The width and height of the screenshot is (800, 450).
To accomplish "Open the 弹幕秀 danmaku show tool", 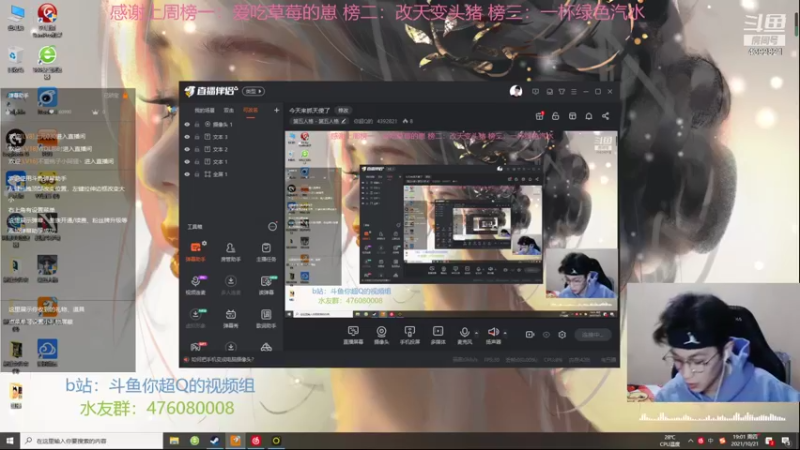I will [231, 318].
